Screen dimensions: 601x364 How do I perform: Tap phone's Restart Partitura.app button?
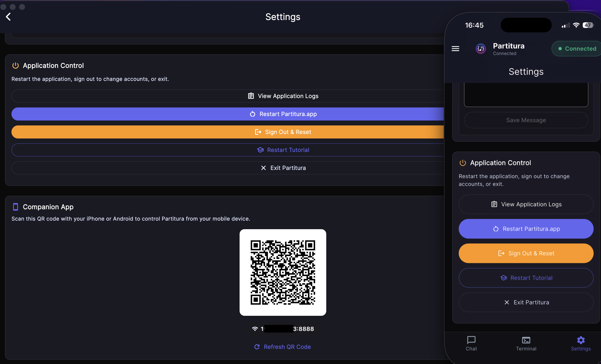coord(526,229)
